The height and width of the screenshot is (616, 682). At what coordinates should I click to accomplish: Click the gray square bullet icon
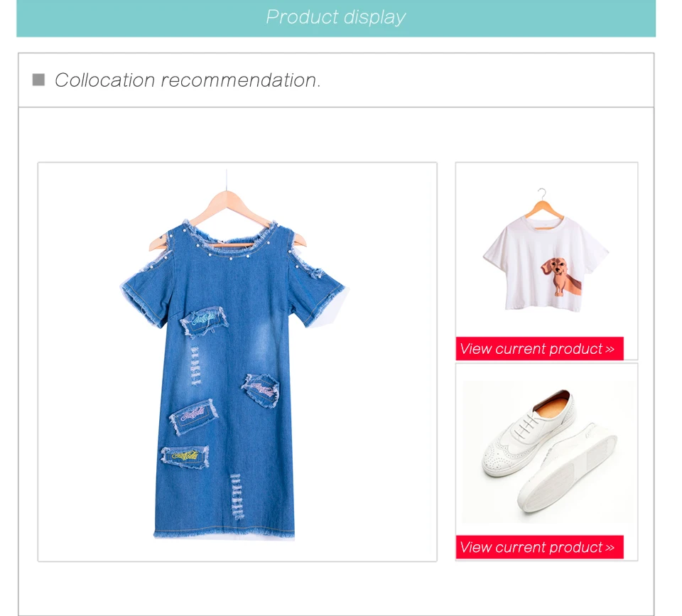(x=38, y=80)
